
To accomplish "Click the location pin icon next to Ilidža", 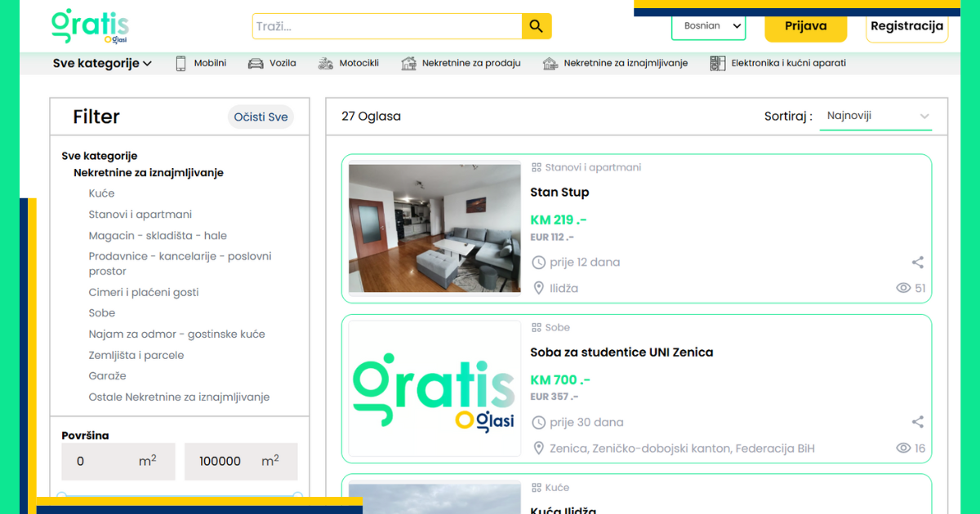I will point(538,288).
